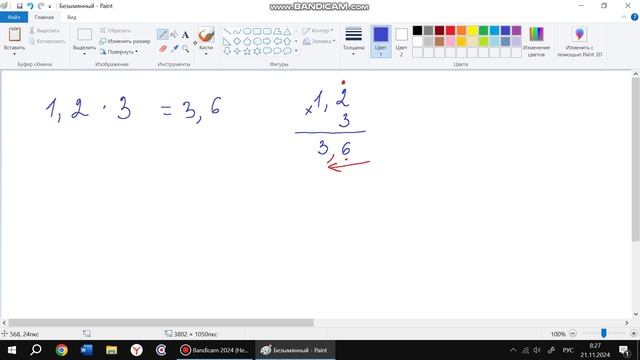This screenshot has width=640, height=360.
Task: Choose the Diamond shape
Action: [x=237, y=41]
